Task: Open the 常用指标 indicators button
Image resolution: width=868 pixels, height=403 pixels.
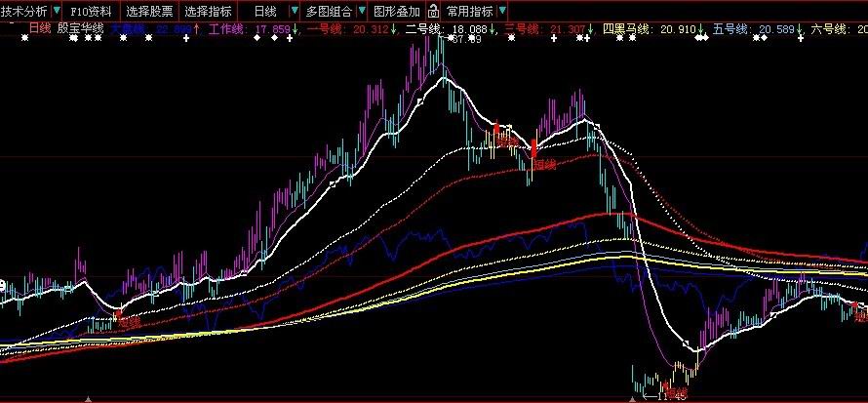Action: coord(469,11)
